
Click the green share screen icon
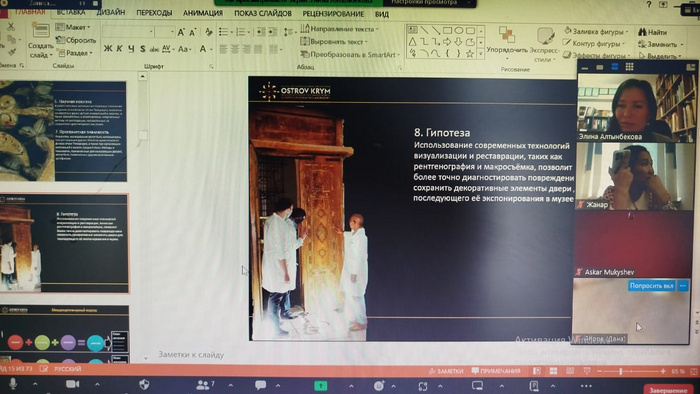point(321,386)
